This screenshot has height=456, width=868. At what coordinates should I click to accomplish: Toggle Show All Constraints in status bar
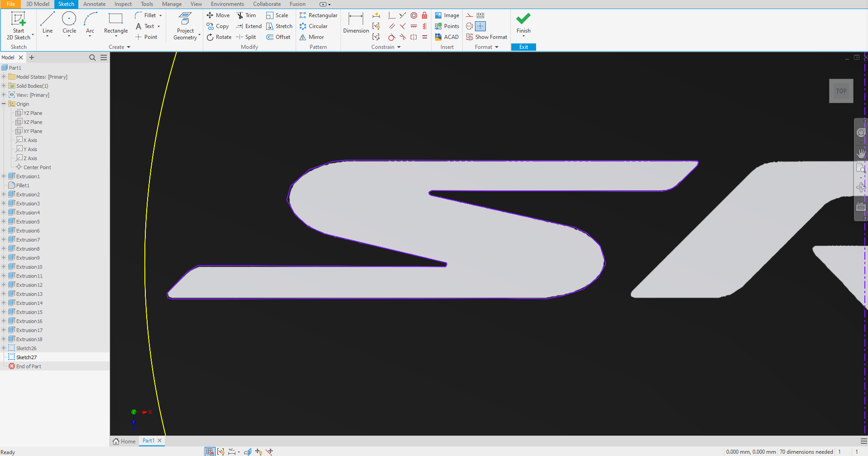pos(221,451)
